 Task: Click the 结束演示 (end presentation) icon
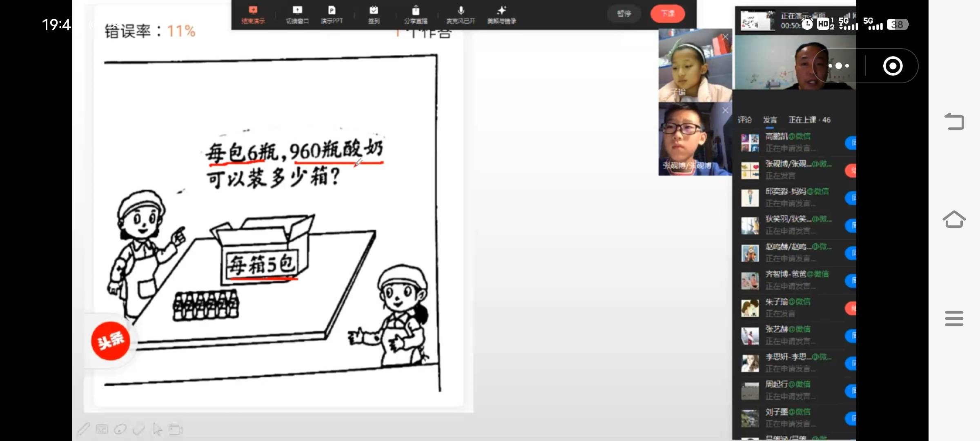pyautogui.click(x=253, y=14)
